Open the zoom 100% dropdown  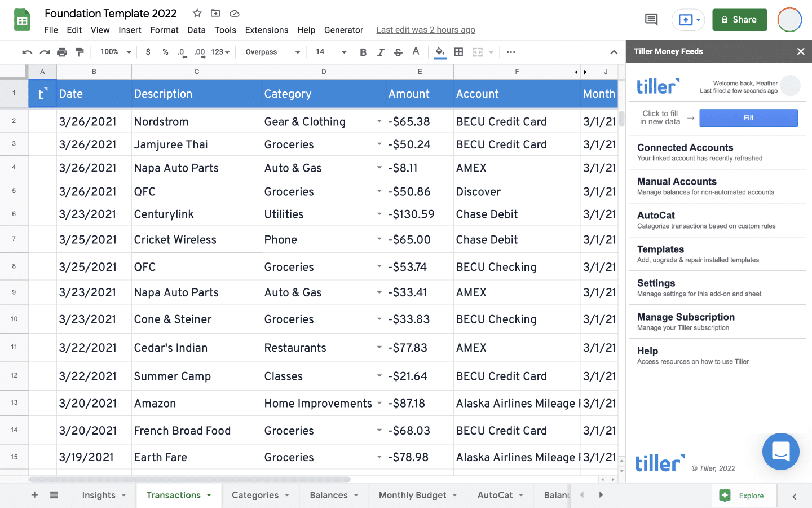tap(115, 52)
